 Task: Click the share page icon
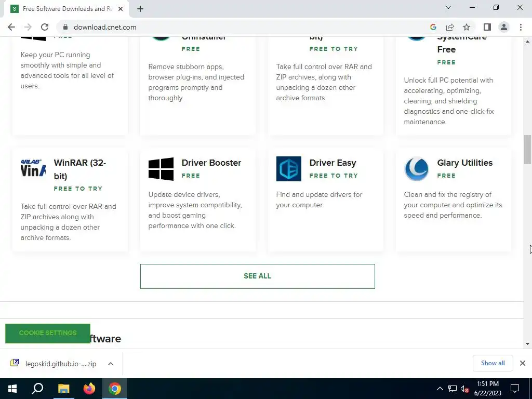[450, 27]
